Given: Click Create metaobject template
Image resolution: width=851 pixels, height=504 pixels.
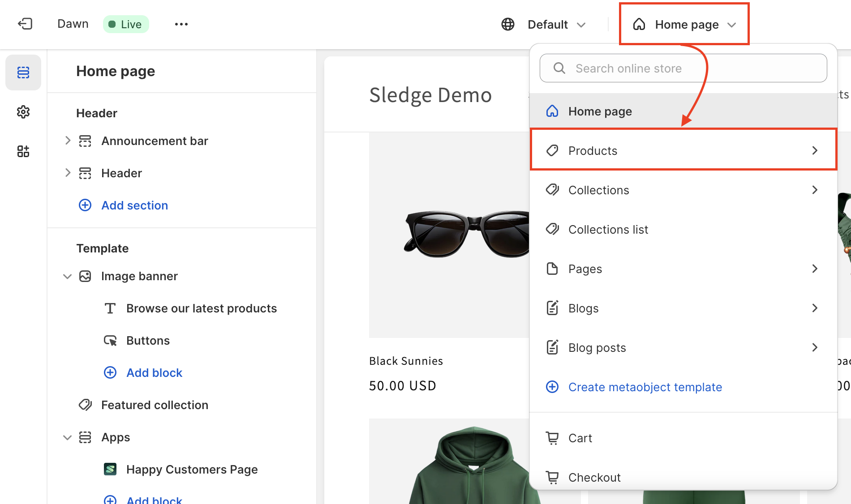Looking at the screenshot, I should tap(645, 387).
